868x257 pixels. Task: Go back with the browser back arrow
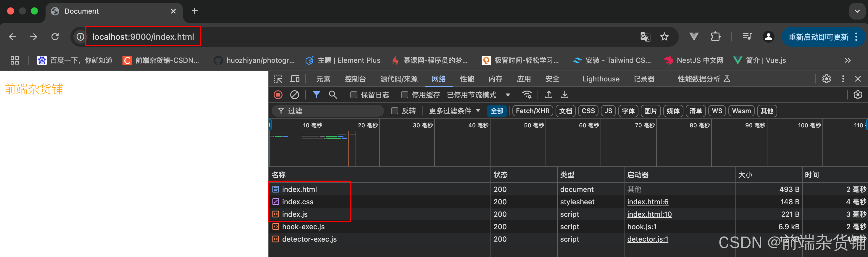coord(12,37)
